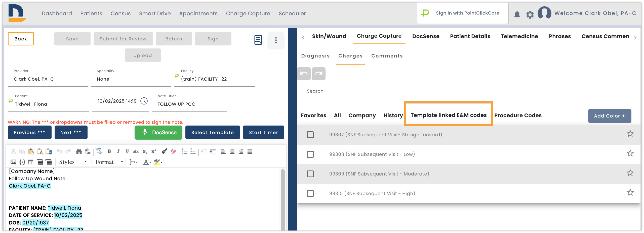This screenshot has height=233, width=644.
Task: Click the Copy icon in editor toolbar
Action: point(22,151)
